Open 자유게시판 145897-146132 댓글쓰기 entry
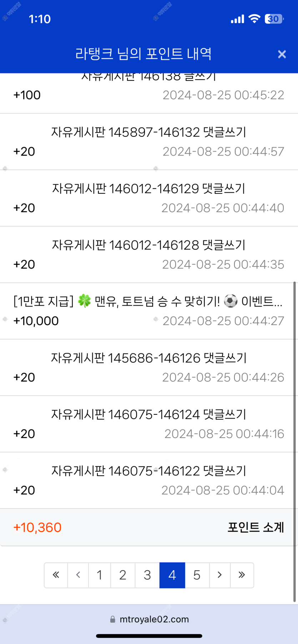Image resolution: width=298 pixels, height=644 pixels. coord(148,132)
